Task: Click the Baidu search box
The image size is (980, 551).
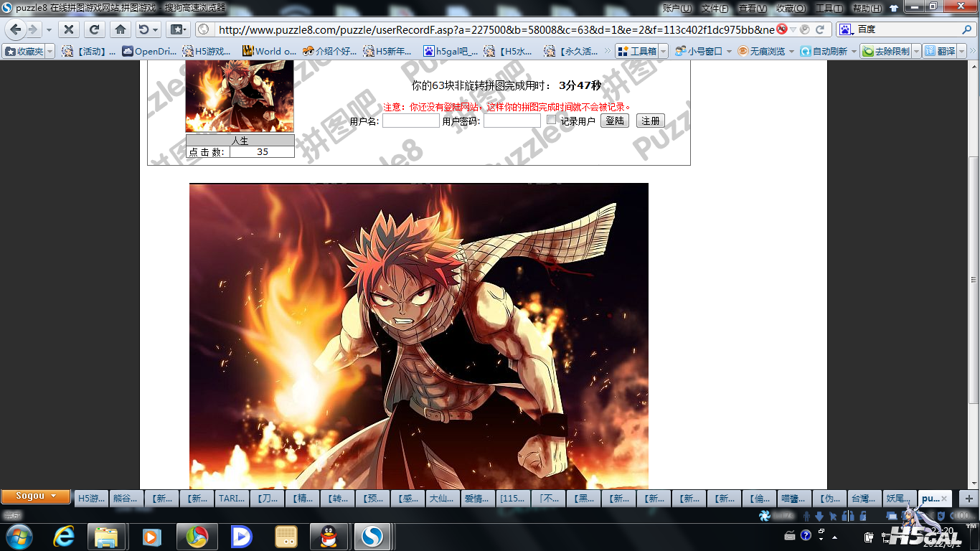Action: (908, 29)
